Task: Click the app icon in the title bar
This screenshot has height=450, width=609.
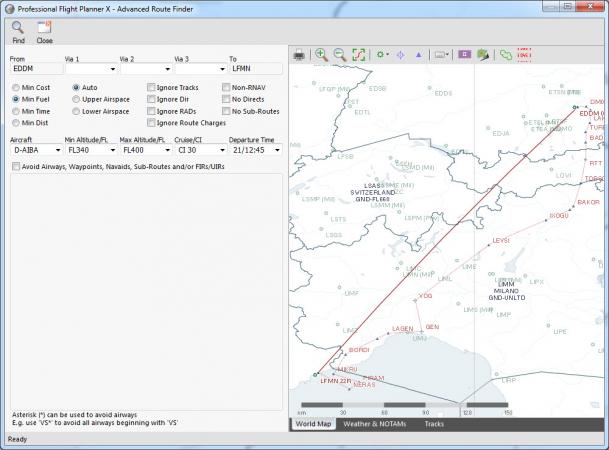Action: point(9,9)
